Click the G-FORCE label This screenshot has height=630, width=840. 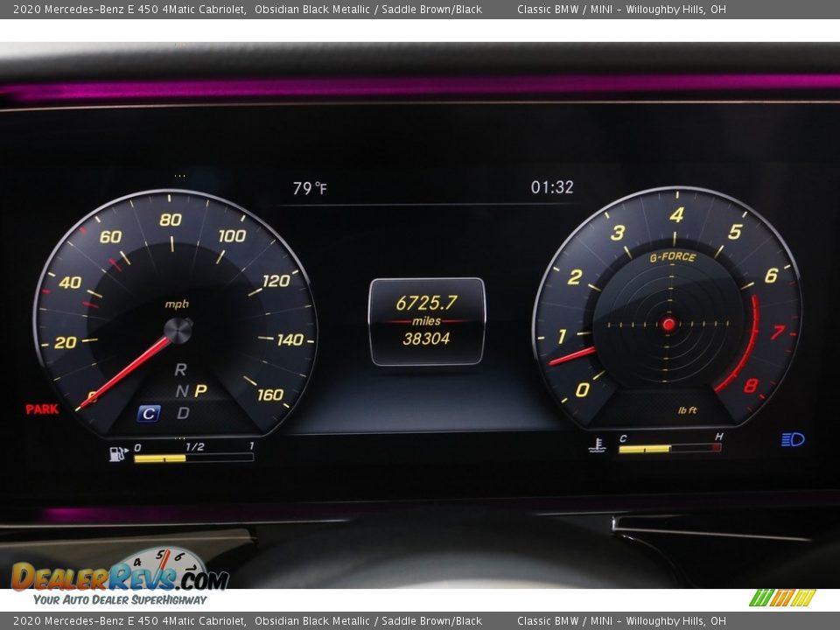[673, 257]
